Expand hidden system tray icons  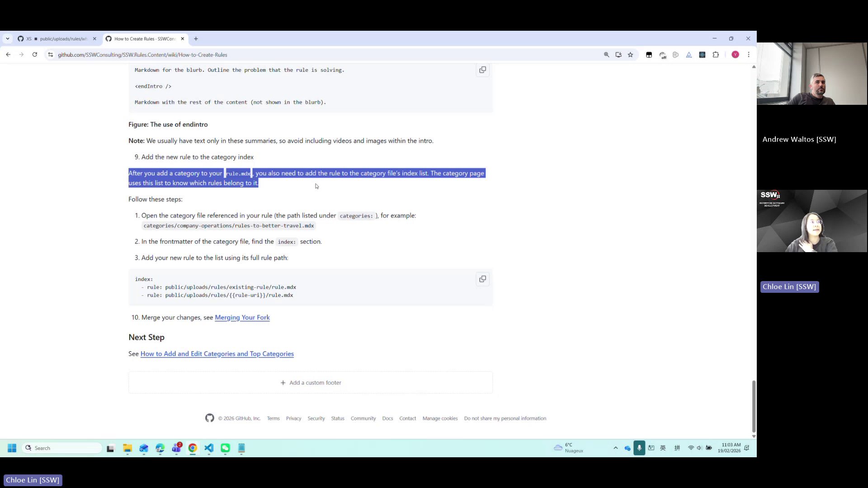(615, 448)
